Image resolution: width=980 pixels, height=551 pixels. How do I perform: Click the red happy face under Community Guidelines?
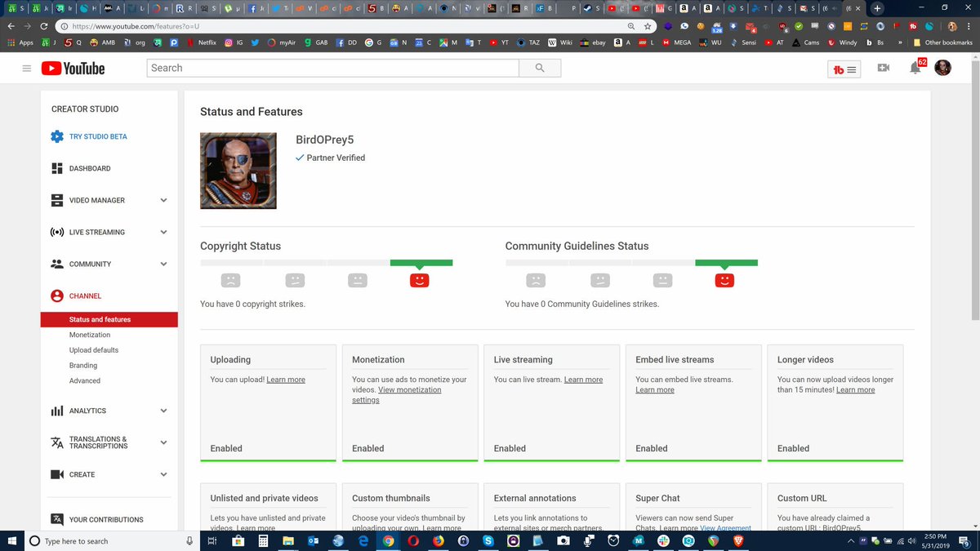(x=724, y=280)
